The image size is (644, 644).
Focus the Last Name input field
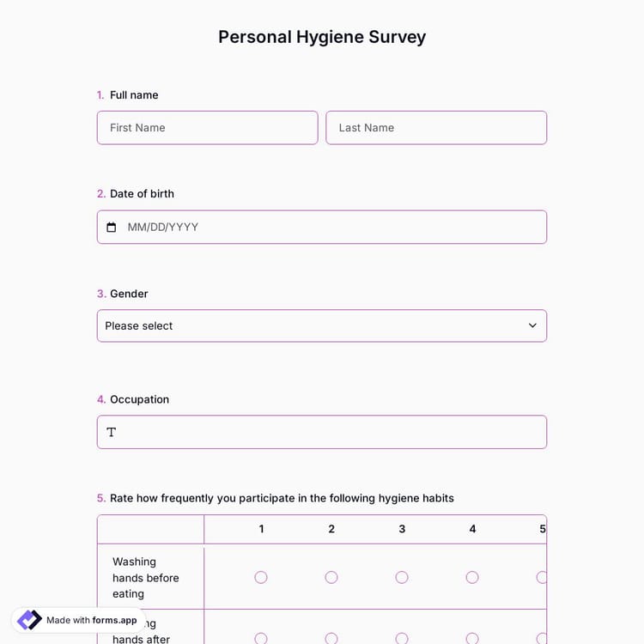[436, 128]
